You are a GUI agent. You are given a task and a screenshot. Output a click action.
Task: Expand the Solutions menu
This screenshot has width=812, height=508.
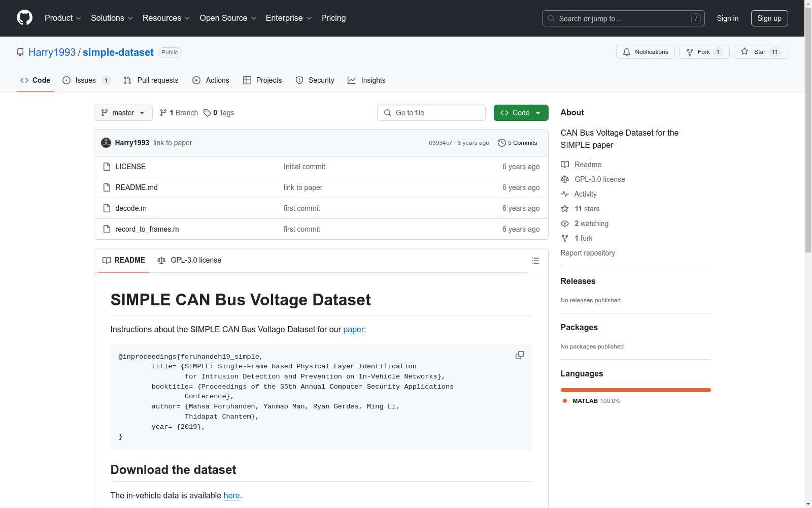pyautogui.click(x=112, y=18)
